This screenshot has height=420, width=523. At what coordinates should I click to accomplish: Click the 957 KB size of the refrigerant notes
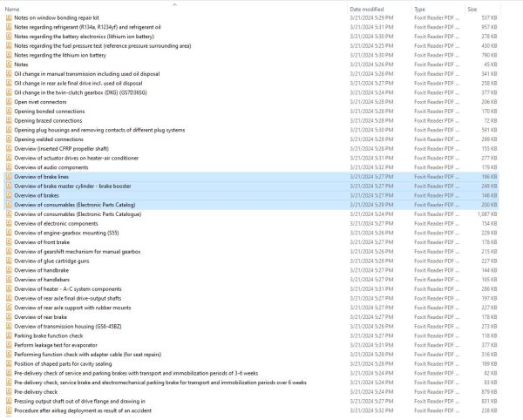[x=489, y=27]
